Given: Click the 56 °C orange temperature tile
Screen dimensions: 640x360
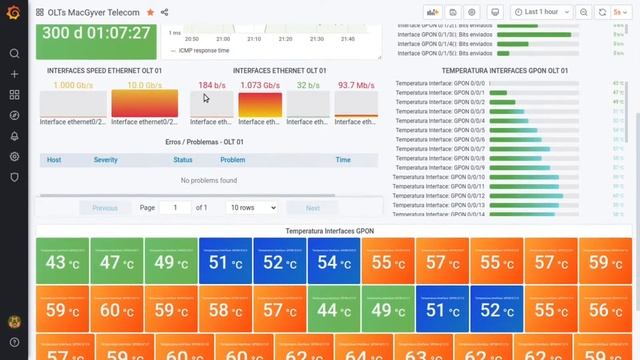Looking at the screenshot, I should 605,309.
